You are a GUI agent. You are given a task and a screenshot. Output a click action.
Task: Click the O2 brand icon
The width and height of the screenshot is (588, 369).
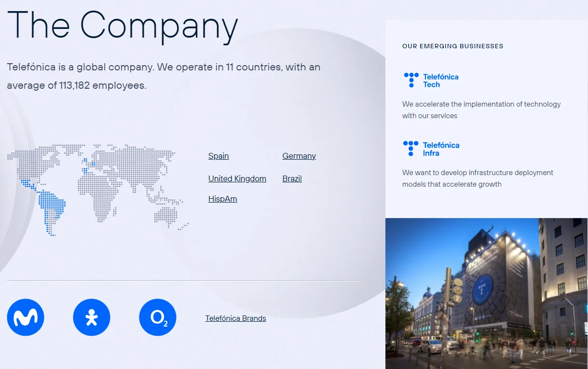[x=158, y=317]
